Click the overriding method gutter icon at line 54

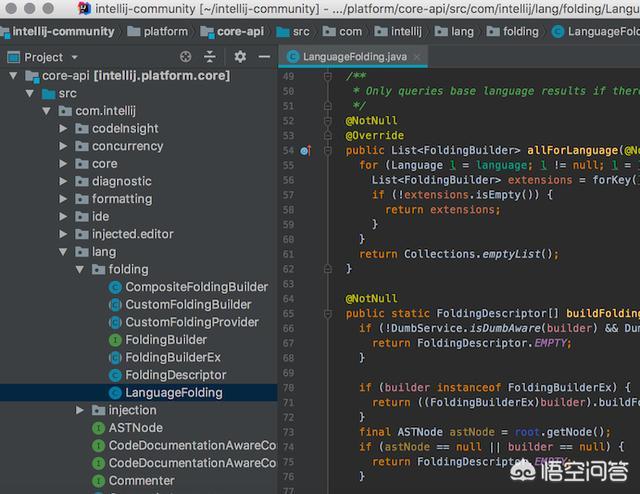point(306,151)
